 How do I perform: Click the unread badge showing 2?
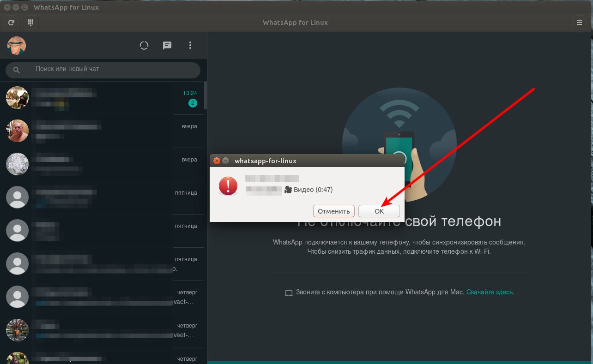click(x=193, y=103)
